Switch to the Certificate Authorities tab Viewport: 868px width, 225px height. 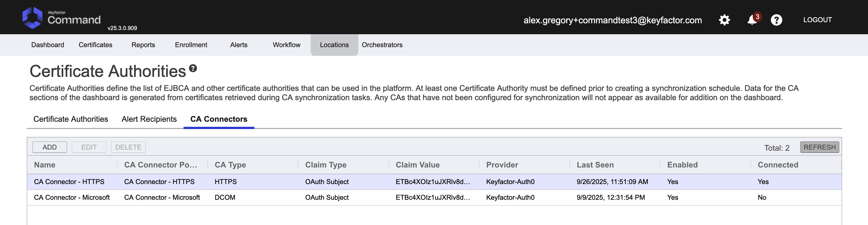pyautogui.click(x=71, y=120)
